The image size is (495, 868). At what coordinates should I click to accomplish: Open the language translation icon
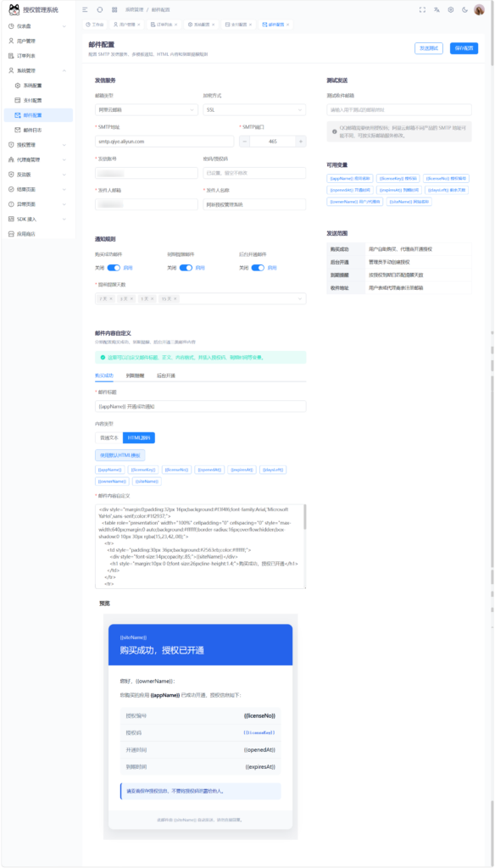coord(437,9)
